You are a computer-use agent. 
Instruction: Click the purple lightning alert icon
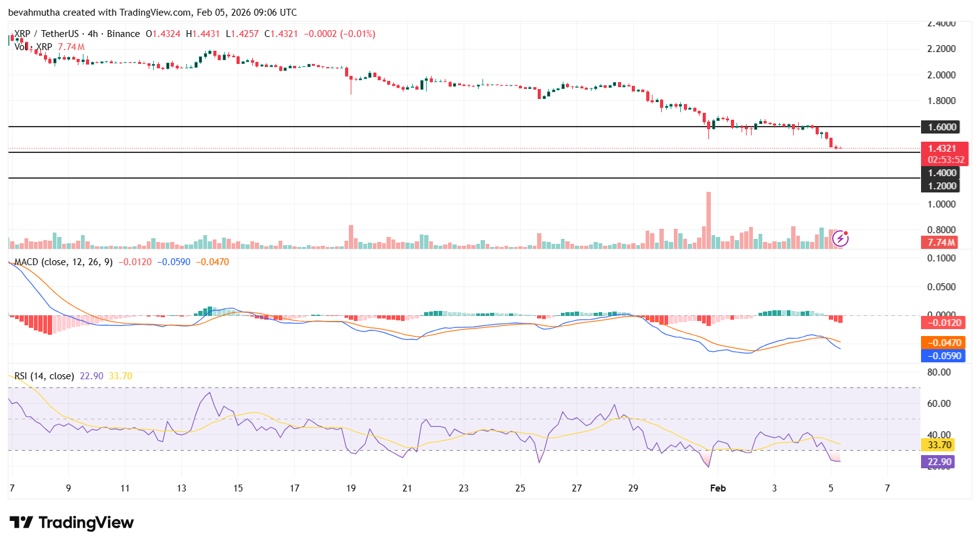tap(841, 238)
